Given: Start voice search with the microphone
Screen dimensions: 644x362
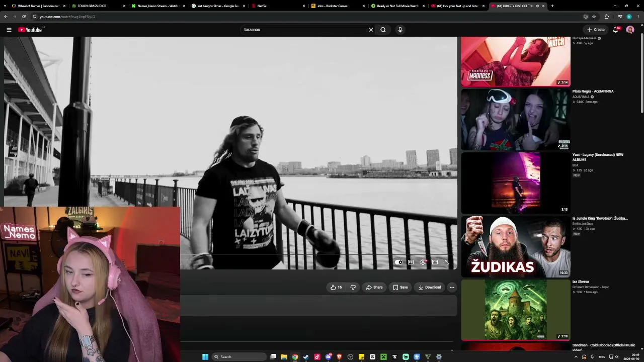Looking at the screenshot, I should click(x=400, y=30).
